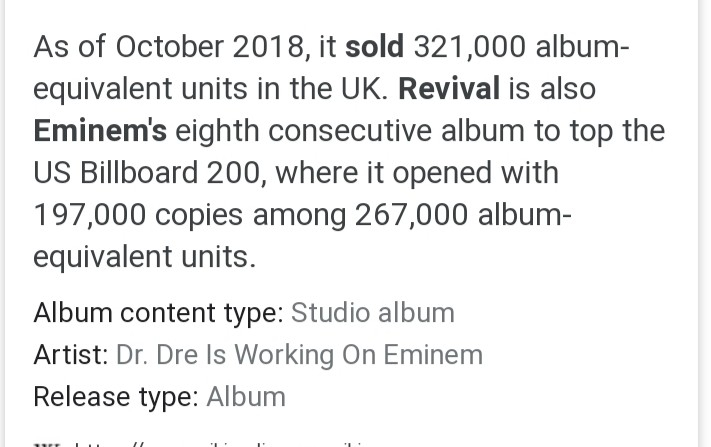This screenshot has width=711, height=447.
Task: Click the bold word Revival
Action: tap(449, 89)
